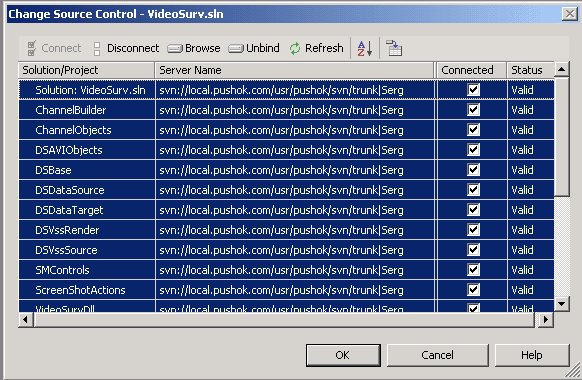Select the ScreenShotActions project row
Image resolution: width=582 pixels, height=380 pixels.
pos(286,290)
